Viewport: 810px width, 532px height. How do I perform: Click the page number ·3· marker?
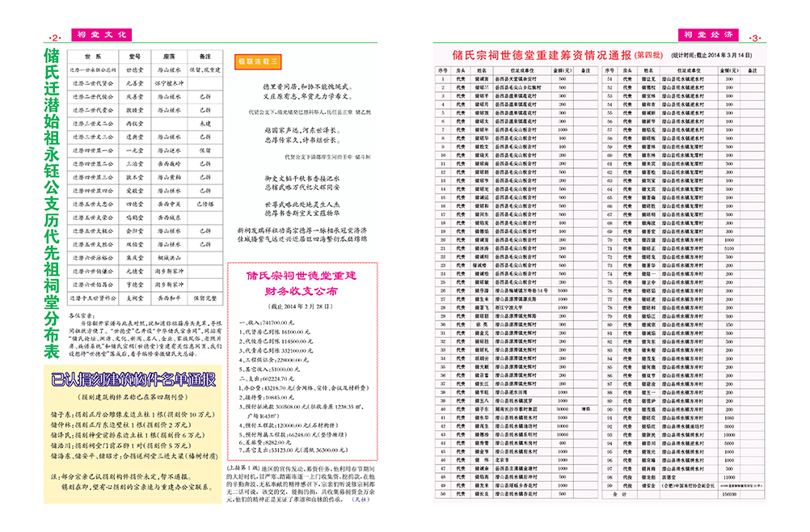[x=755, y=38]
